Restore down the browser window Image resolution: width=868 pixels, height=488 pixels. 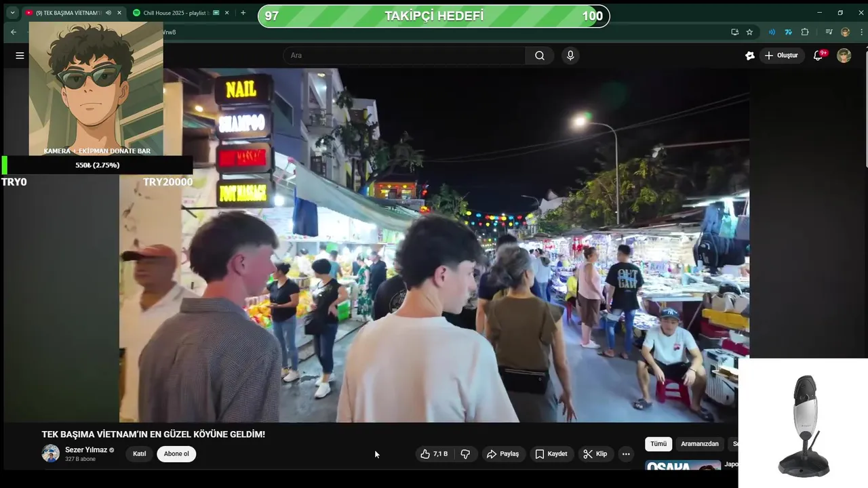840,13
